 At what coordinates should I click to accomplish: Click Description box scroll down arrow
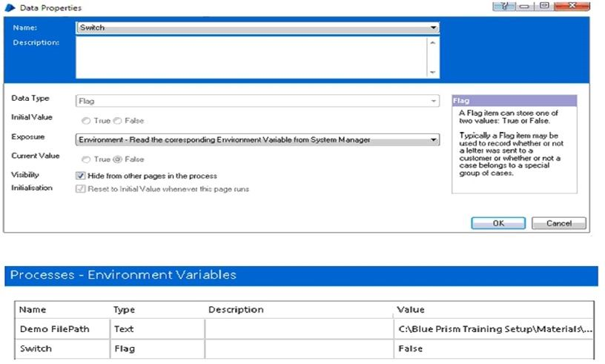(433, 72)
